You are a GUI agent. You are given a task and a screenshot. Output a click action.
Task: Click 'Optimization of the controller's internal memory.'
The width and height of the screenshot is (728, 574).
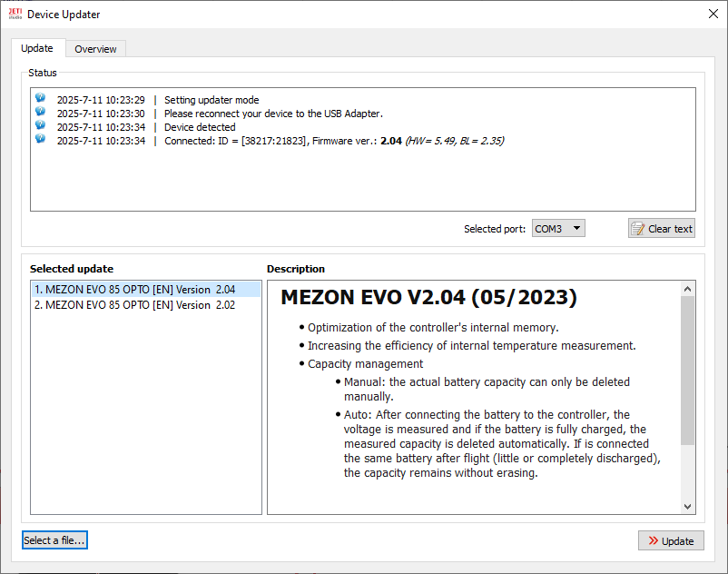[433, 327]
